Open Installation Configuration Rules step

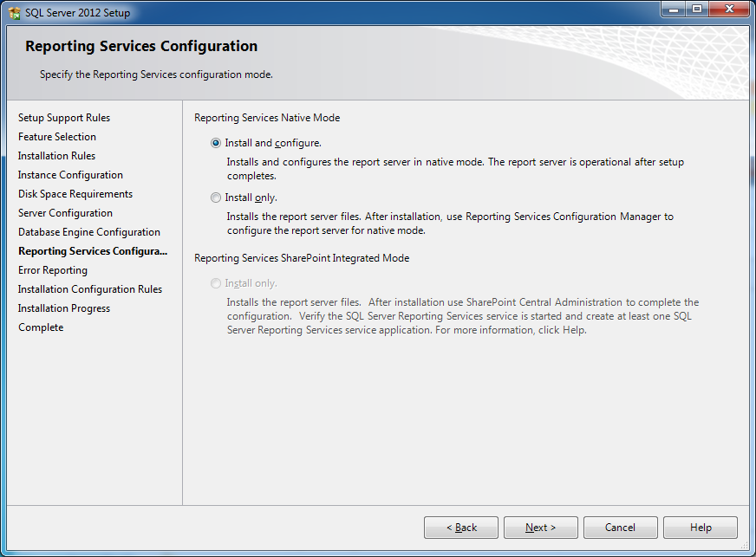click(x=89, y=289)
